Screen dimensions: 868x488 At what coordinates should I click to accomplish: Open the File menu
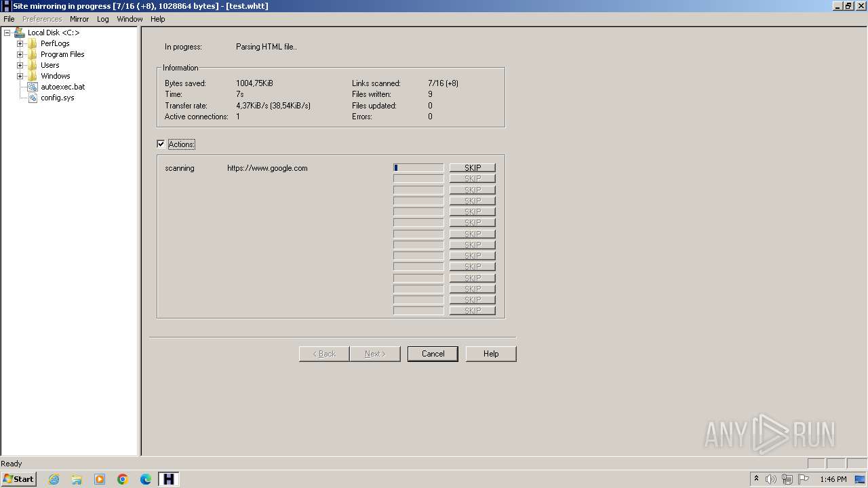(9, 19)
